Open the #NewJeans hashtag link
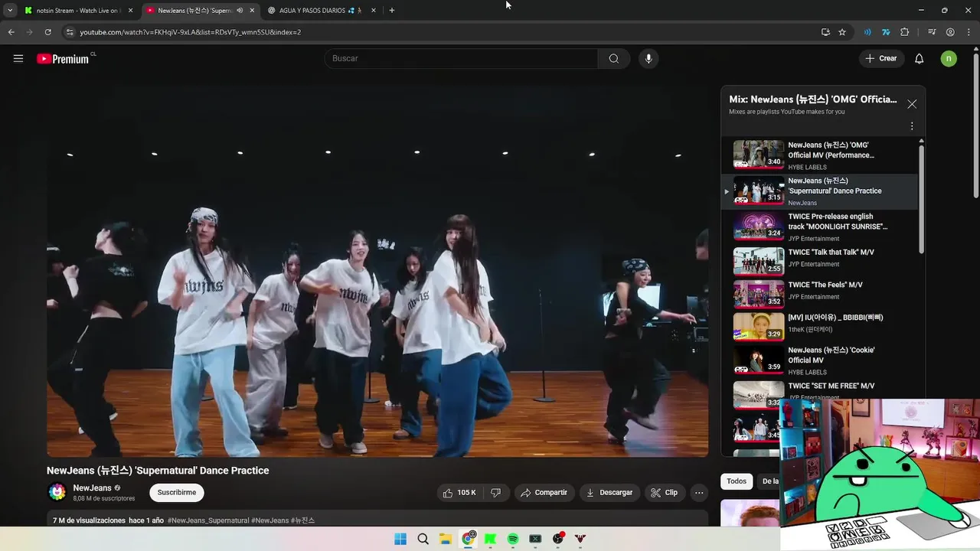The height and width of the screenshot is (551, 980). pyautogui.click(x=269, y=520)
